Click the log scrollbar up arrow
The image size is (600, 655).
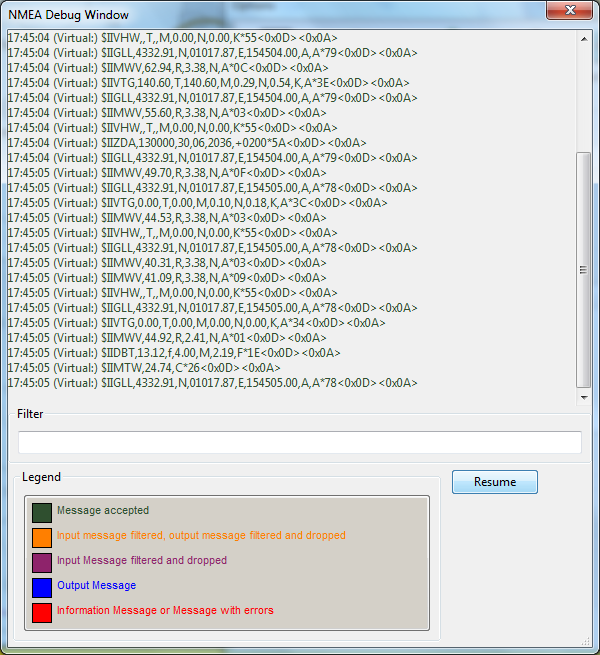coord(584,38)
